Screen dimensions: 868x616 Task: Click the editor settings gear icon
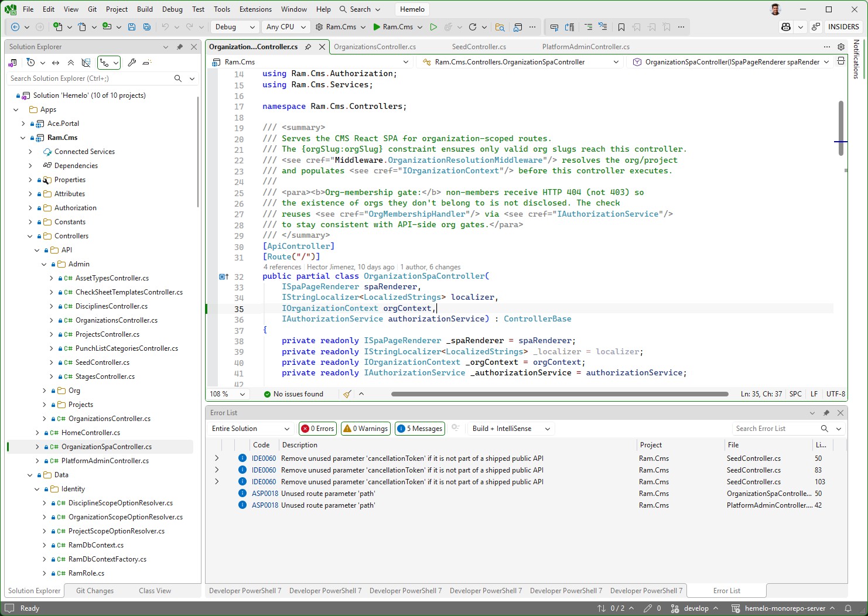[841, 47]
